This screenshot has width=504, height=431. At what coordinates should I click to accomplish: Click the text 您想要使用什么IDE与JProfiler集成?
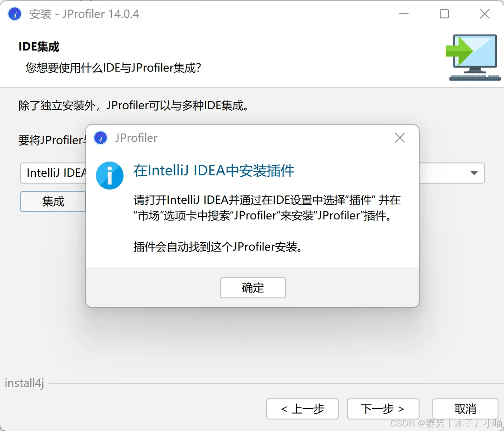click(x=113, y=68)
